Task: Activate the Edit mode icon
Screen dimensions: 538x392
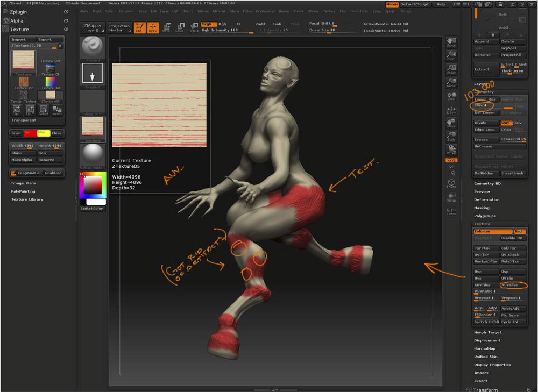Action: click(139, 27)
